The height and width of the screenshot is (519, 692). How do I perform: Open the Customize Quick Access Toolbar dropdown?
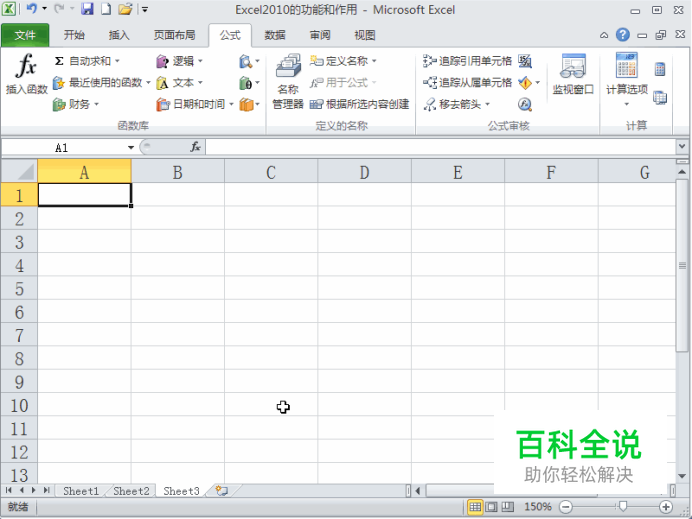click(145, 9)
